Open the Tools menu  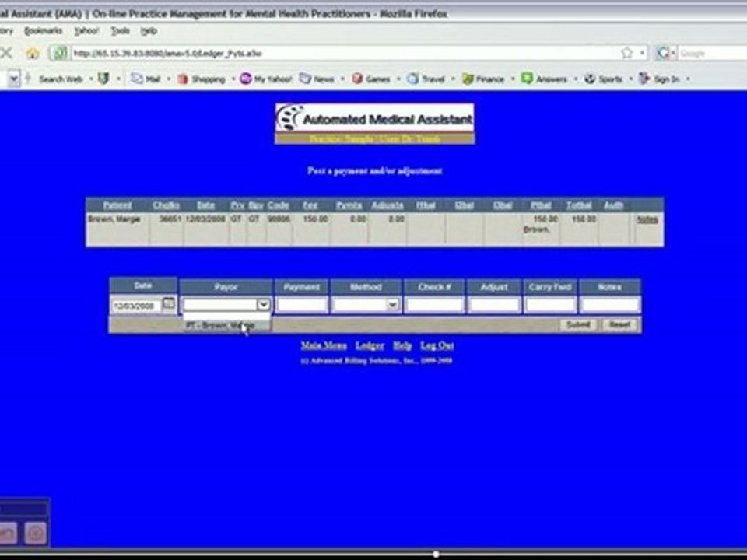(120, 31)
